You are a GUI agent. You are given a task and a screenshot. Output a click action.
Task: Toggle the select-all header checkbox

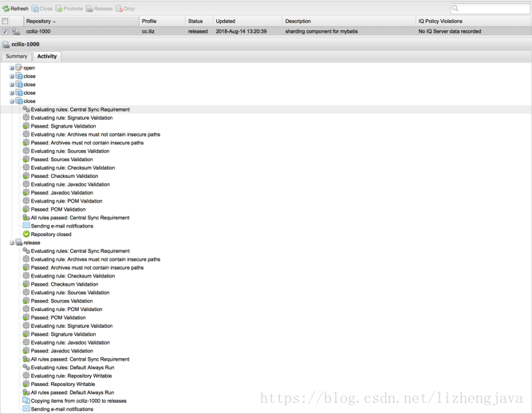pyautogui.click(x=5, y=21)
